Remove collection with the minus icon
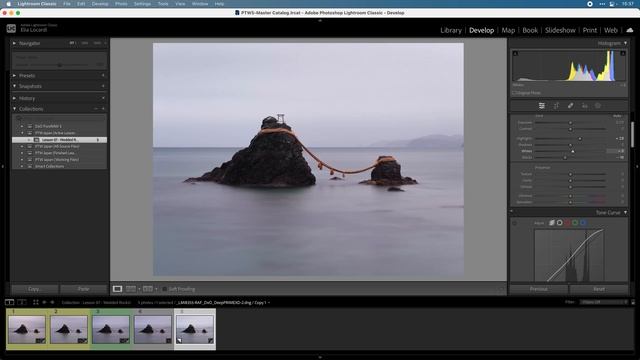Image resolution: width=640 pixels, height=360 pixels. click(x=96, y=109)
